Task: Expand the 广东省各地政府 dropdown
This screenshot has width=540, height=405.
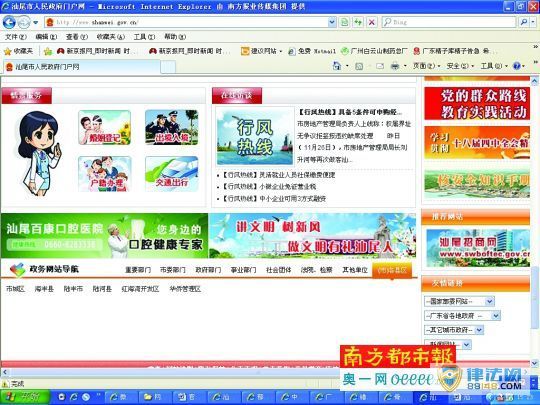Action: [462, 316]
